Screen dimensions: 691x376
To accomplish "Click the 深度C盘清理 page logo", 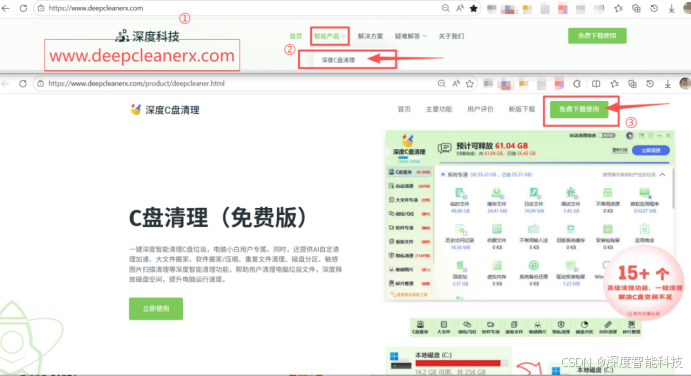I will click(x=165, y=110).
